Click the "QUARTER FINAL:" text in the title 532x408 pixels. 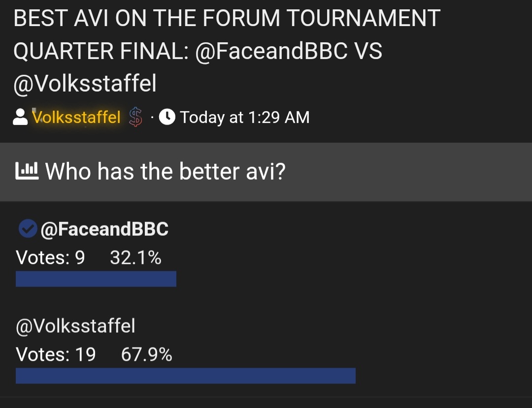[x=101, y=52]
